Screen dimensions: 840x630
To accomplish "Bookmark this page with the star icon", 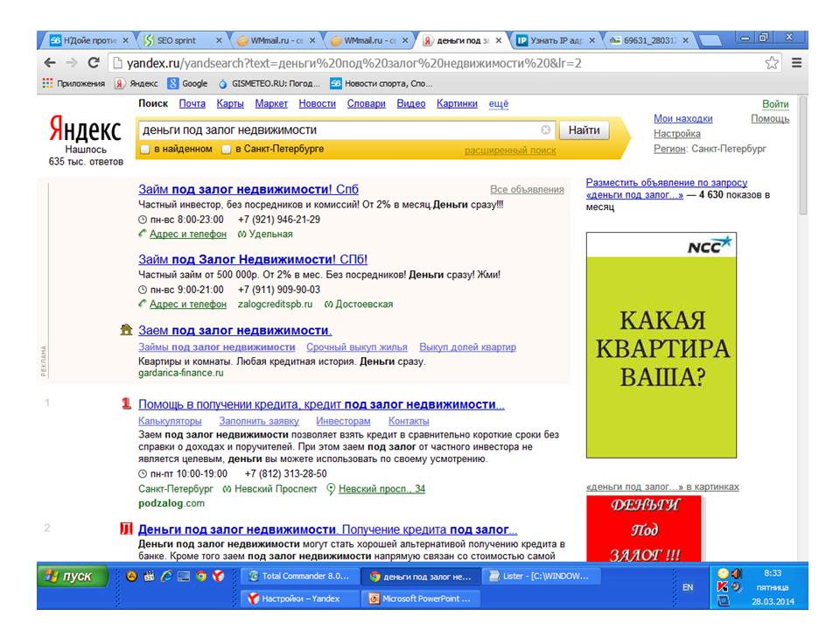I will (772, 63).
